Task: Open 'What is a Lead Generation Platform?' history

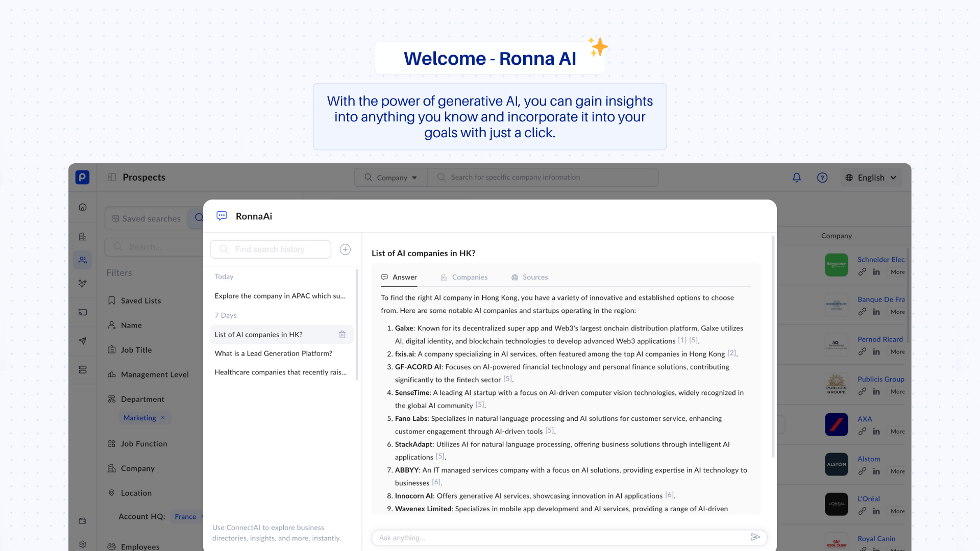Action: point(273,354)
